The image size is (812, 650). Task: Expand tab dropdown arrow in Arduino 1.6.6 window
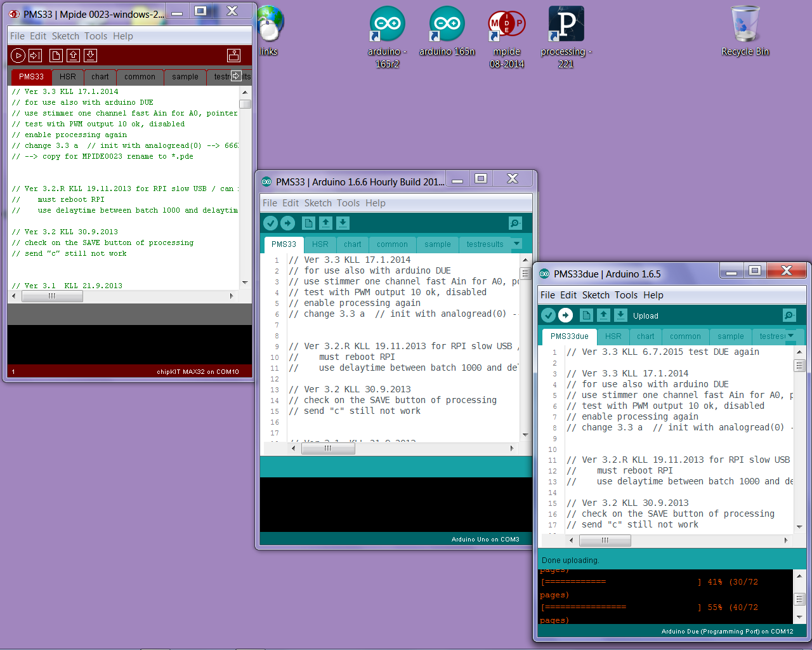pyautogui.click(x=516, y=244)
